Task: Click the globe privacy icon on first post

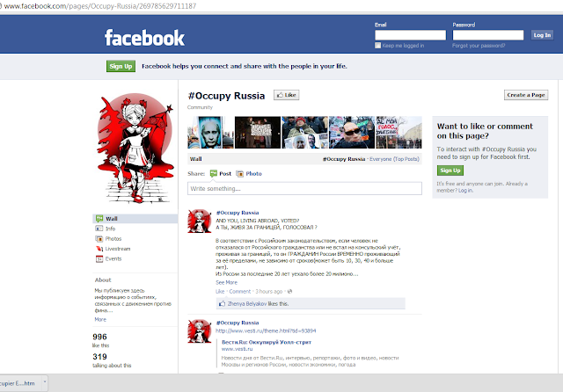Action: click(289, 291)
